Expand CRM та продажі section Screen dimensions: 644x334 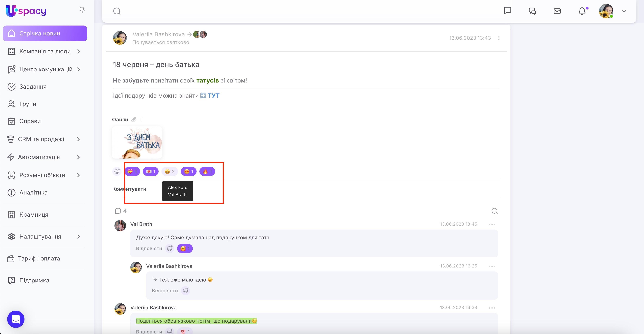[x=41, y=139]
